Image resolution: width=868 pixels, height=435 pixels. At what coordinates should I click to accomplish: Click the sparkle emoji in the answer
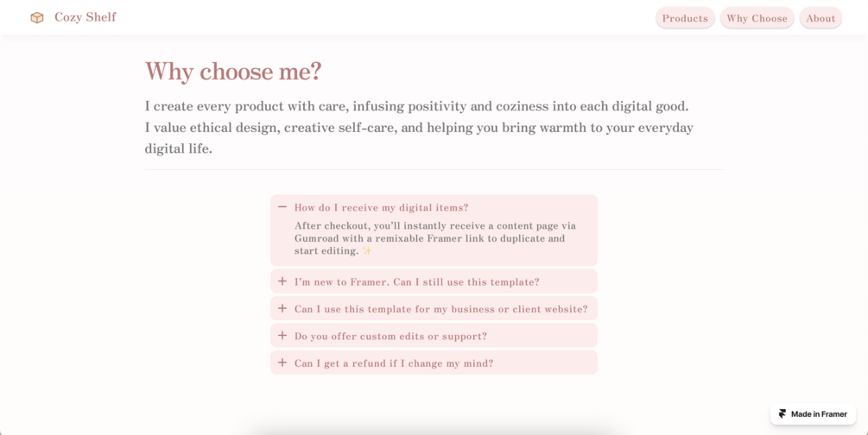pos(366,250)
